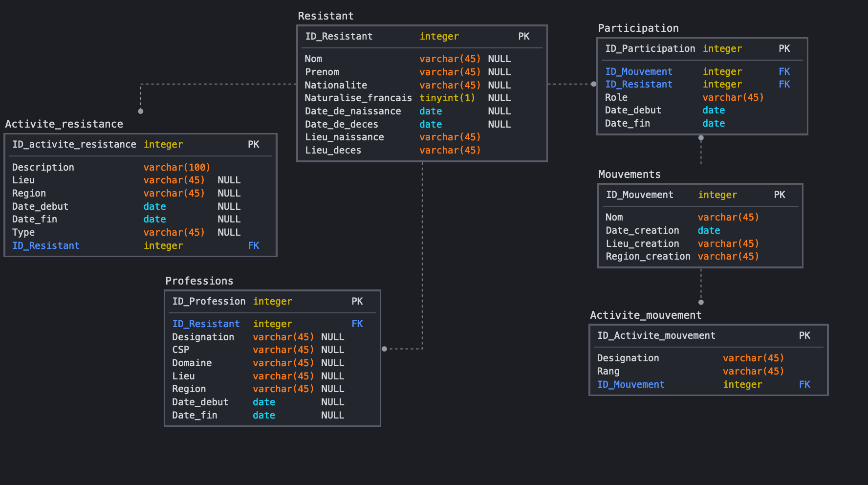Click the tinyint(1) data type
868x485 pixels.
[x=447, y=98]
